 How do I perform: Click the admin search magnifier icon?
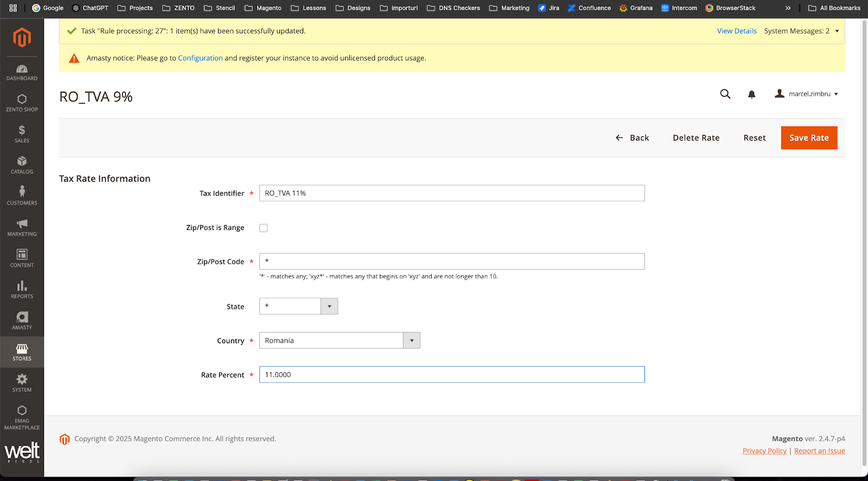click(725, 94)
